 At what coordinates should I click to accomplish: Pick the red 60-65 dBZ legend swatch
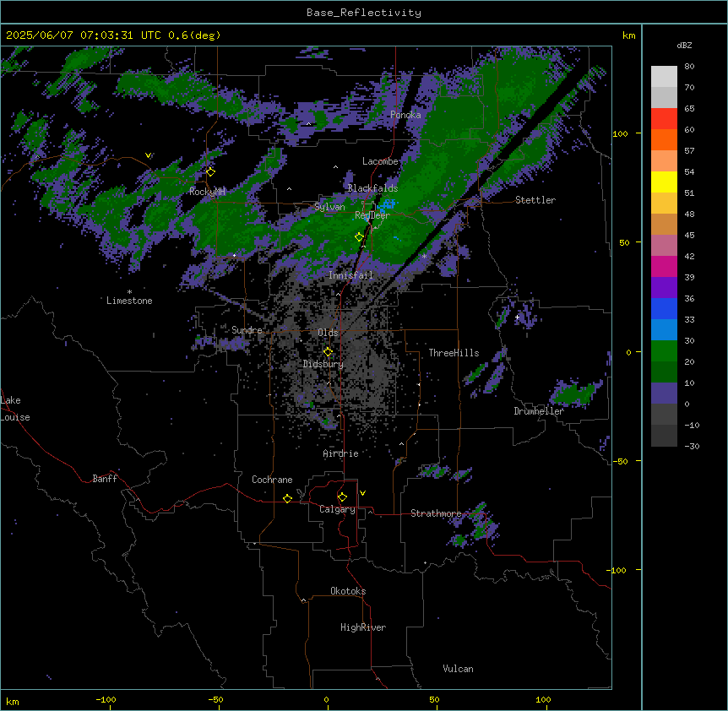(x=664, y=119)
